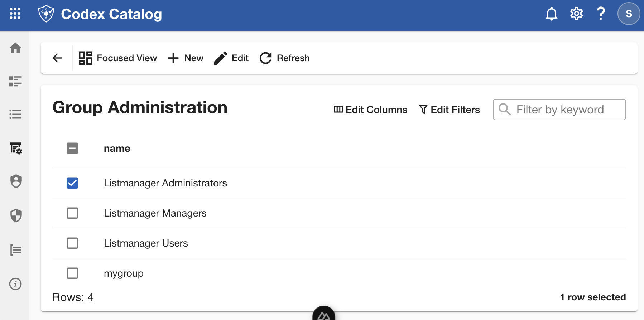644x320 pixels.
Task: Toggle the select-all header checkbox
Action: (72, 148)
